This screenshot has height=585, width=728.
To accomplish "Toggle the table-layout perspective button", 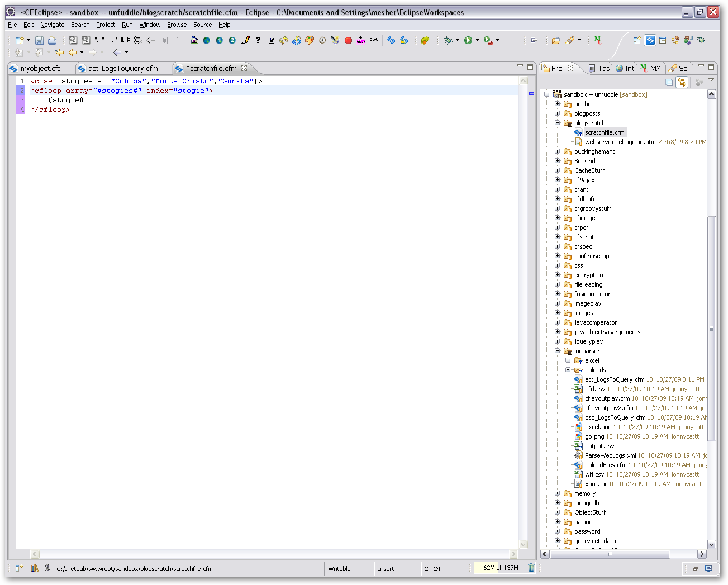I will 663,40.
